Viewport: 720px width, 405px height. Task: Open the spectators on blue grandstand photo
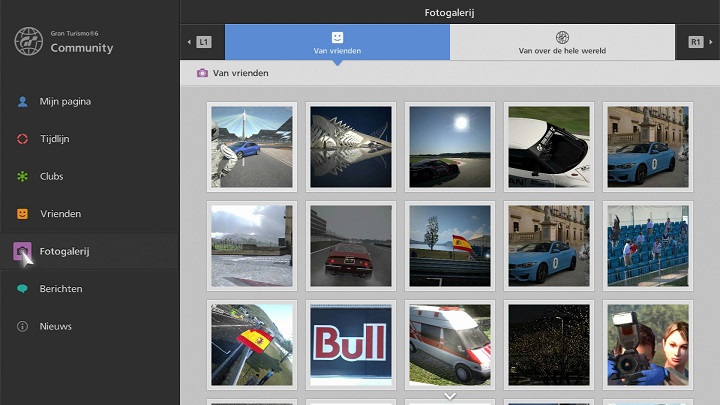pyautogui.click(x=648, y=245)
